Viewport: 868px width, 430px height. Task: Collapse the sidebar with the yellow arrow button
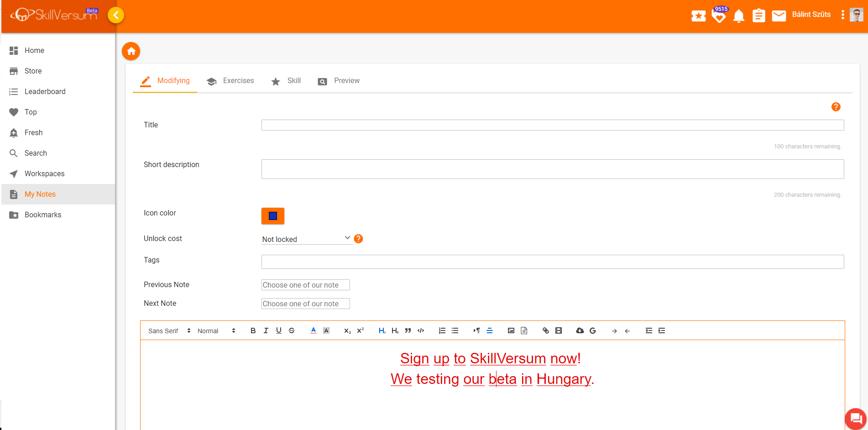116,15
